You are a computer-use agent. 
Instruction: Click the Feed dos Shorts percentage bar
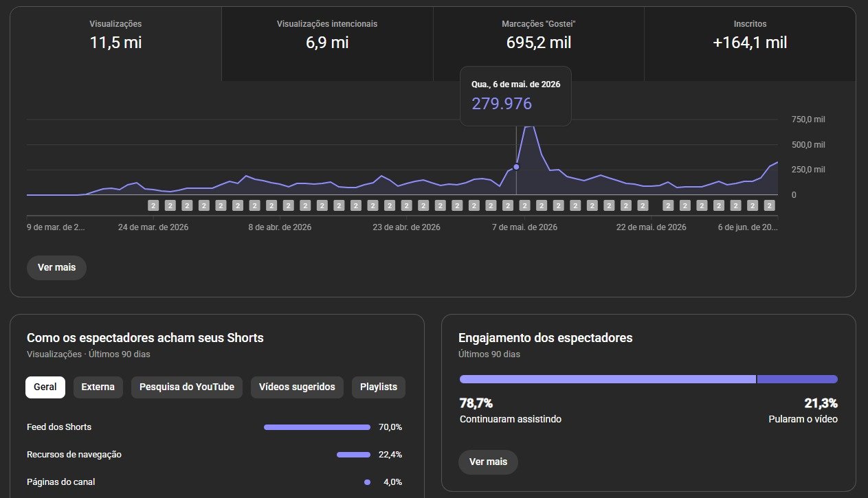(x=317, y=427)
